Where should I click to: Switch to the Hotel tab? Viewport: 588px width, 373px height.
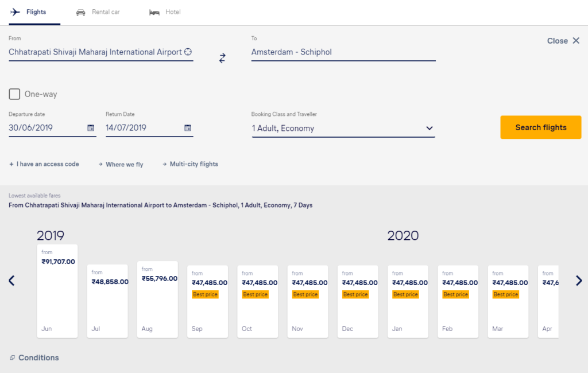pyautogui.click(x=165, y=13)
